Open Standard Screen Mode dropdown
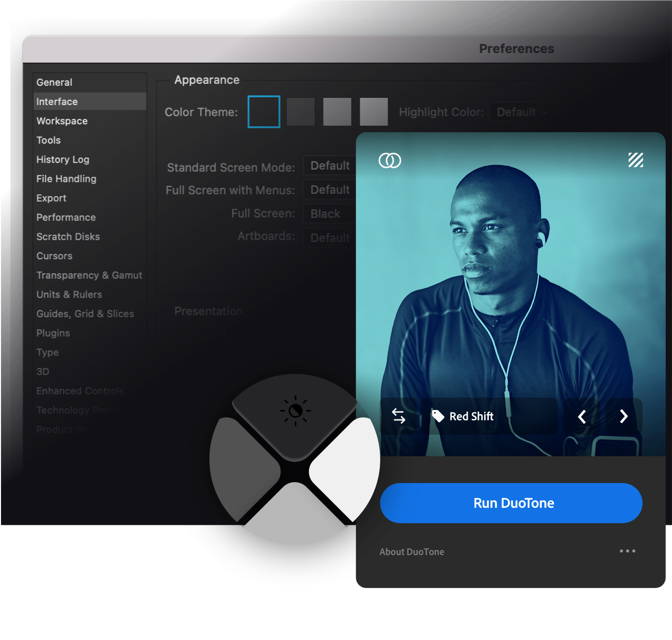 tap(330, 166)
